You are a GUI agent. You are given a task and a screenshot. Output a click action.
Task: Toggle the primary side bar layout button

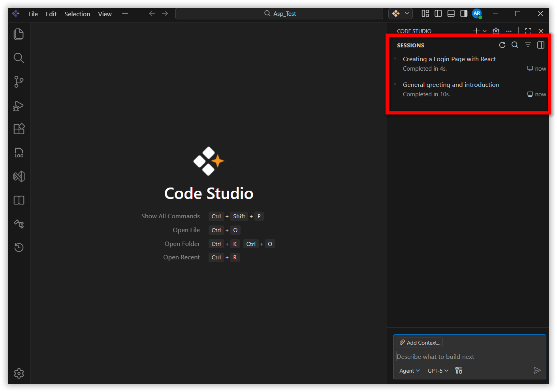click(x=438, y=14)
